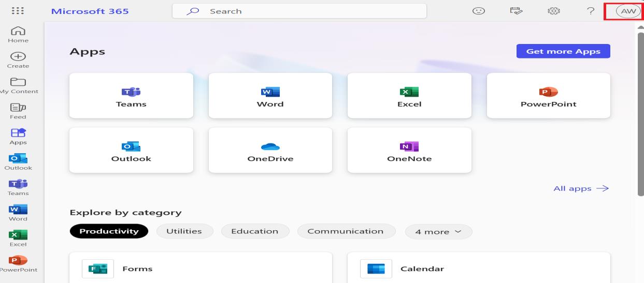The height and width of the screenshot is (283, 644).
Task: Select the Communication category filter
Action: 346,231
